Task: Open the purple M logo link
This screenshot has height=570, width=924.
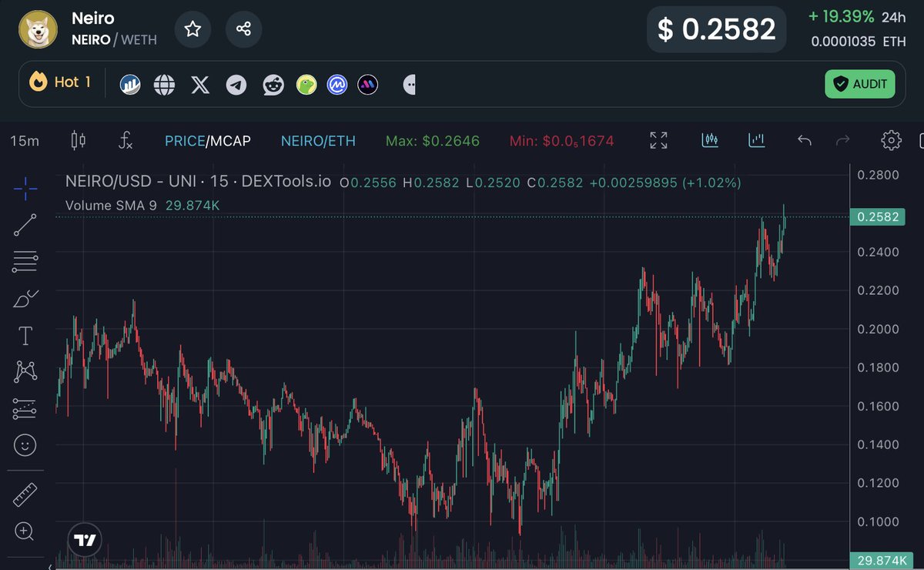Action: tap(368, 84)
